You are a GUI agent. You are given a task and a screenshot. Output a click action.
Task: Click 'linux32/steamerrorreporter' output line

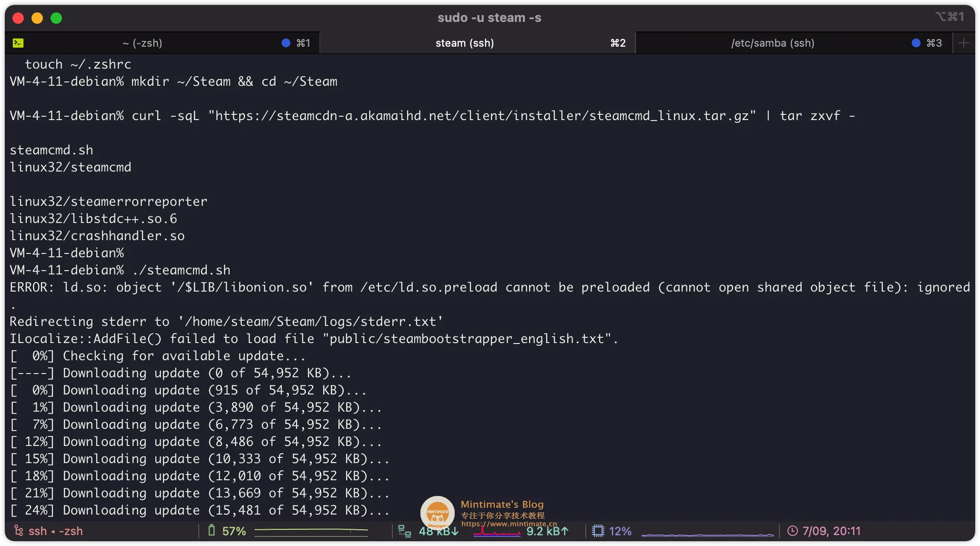tap(109, 202)
